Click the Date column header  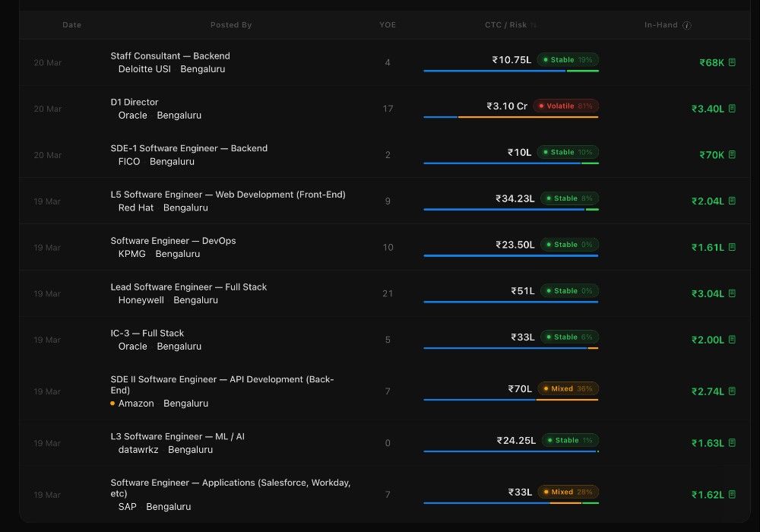71,25
